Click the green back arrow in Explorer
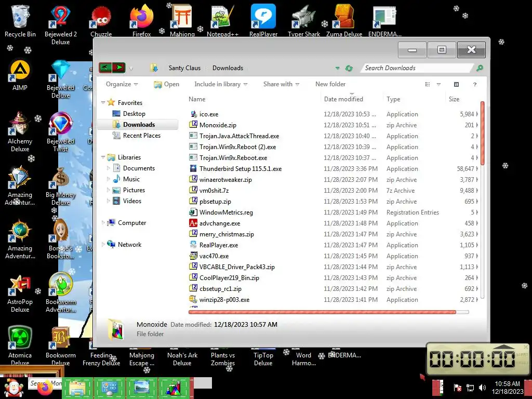532x399 pixels. click(105, 68)
